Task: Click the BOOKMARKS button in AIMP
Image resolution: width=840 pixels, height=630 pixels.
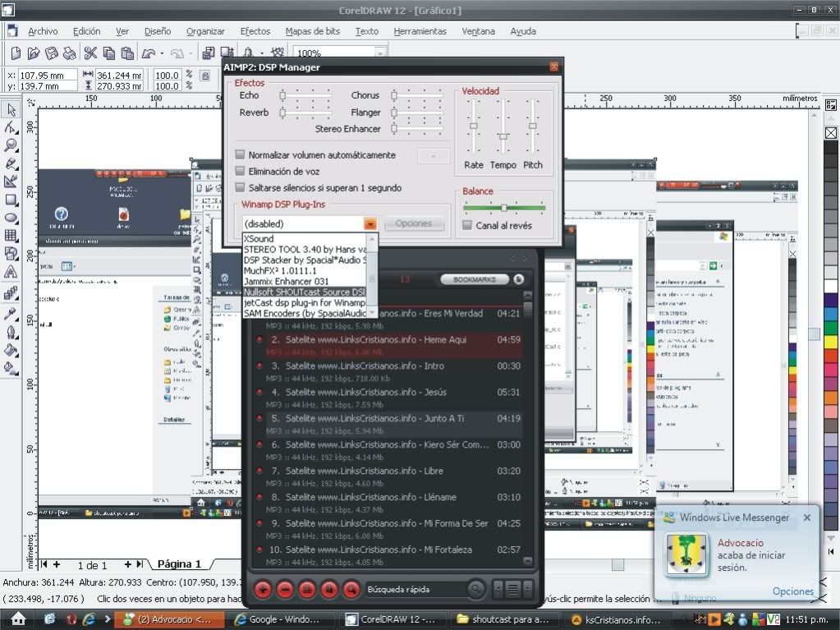Action: point(474,279)
